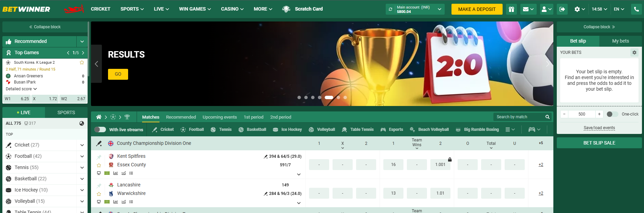Favorite the Essex County match star

pyautogui.click(x=99, y=165)
